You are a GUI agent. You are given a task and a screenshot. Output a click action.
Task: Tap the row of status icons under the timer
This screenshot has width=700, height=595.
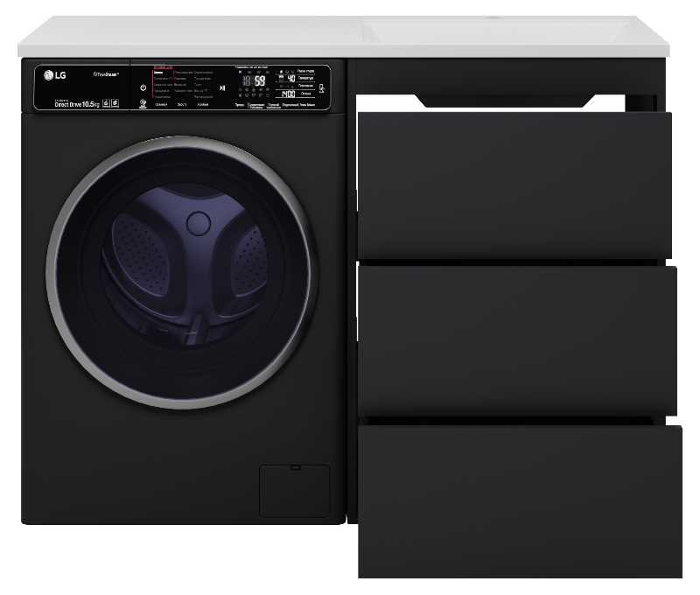(x=255, y=94)
